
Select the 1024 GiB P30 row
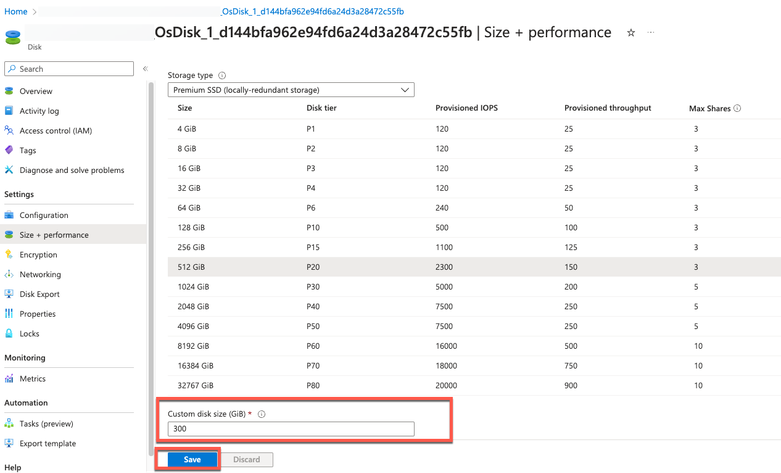[474, 287]
